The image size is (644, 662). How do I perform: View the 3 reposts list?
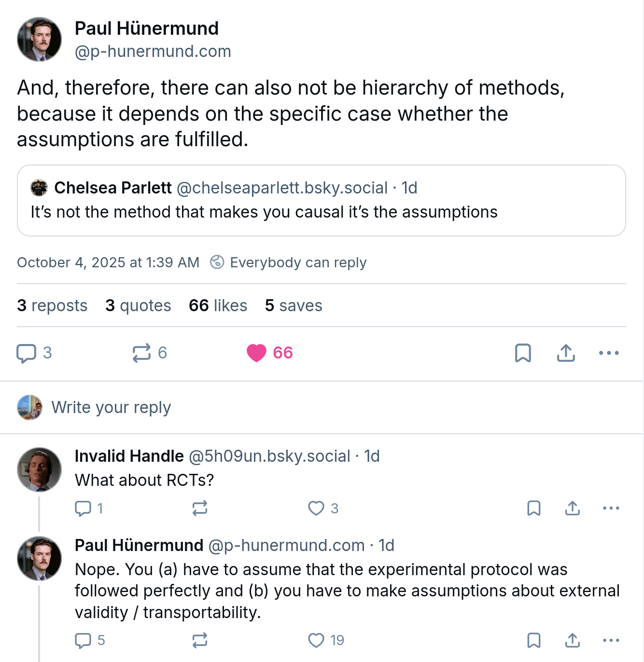52,305
